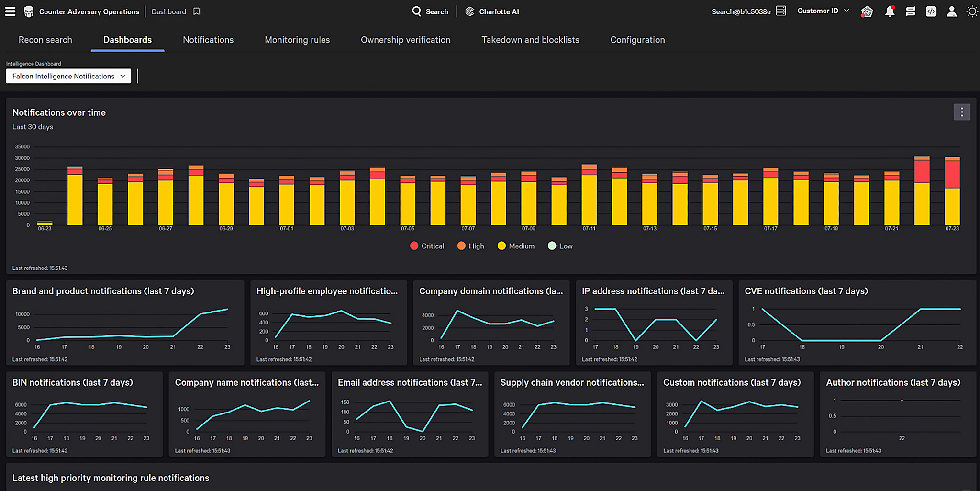Click the data point in Author notifications chart
This screenshot has height=491, width=980.
[902, 401]
